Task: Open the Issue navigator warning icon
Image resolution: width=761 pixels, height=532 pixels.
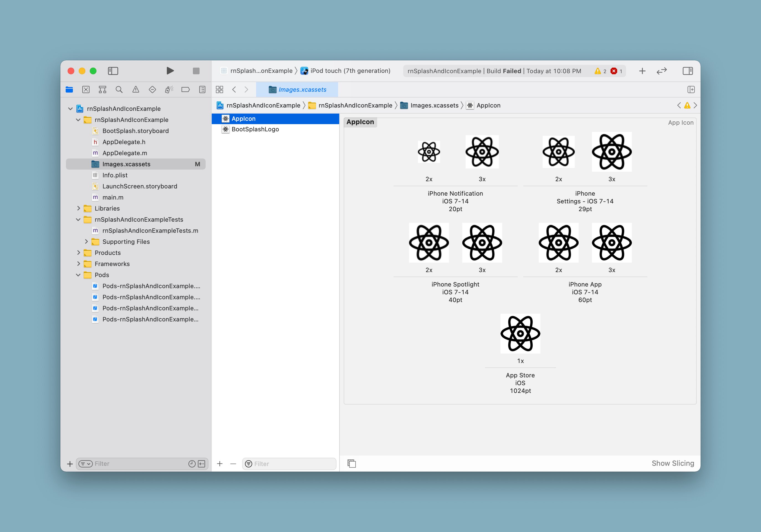Action: pyautogui.click(x=136, y=89)
